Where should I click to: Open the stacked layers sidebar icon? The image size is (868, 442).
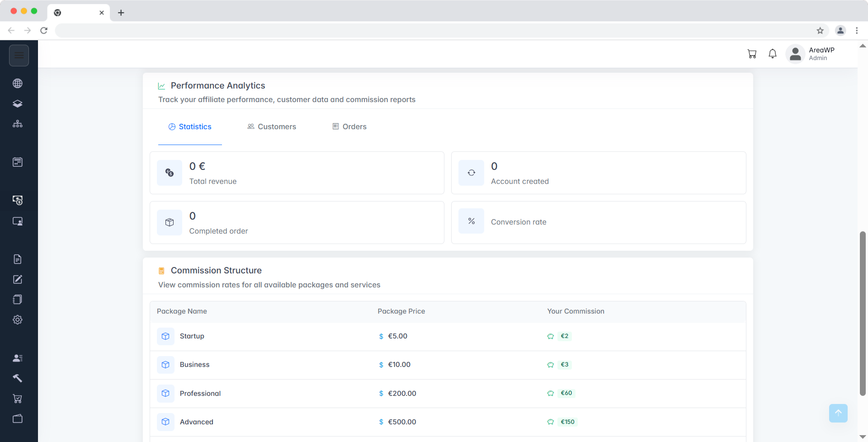[x=18, y=104]
